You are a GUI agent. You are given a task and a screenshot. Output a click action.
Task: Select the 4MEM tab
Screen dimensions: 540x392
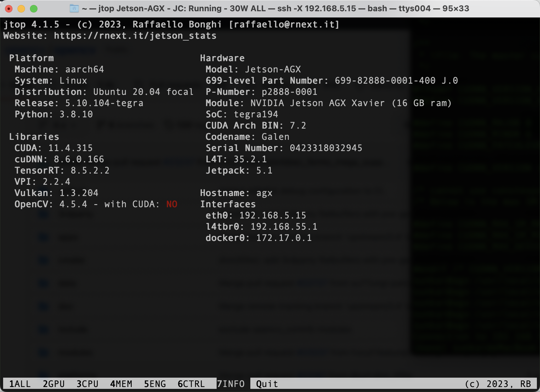121,384
